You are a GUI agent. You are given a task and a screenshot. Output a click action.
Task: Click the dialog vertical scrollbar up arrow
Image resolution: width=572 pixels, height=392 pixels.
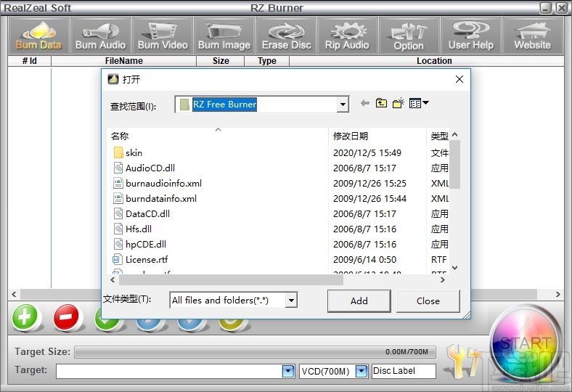point(454,134)
